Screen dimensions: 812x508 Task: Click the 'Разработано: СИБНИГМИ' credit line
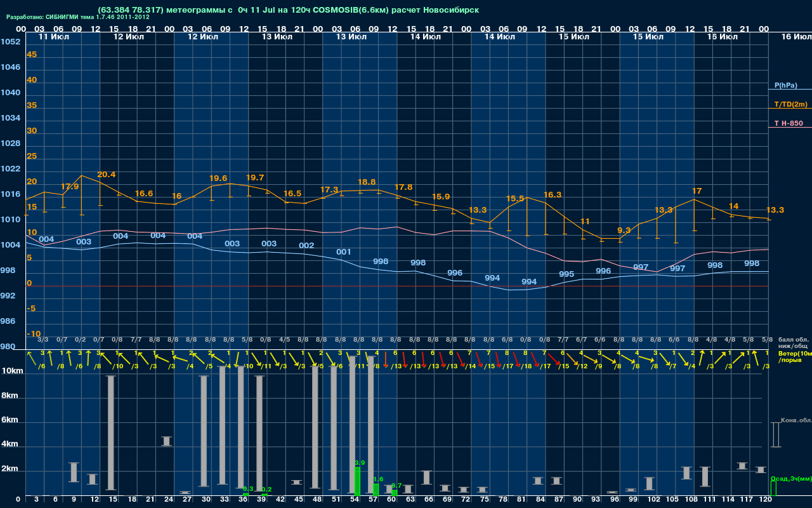click(77, 17)
